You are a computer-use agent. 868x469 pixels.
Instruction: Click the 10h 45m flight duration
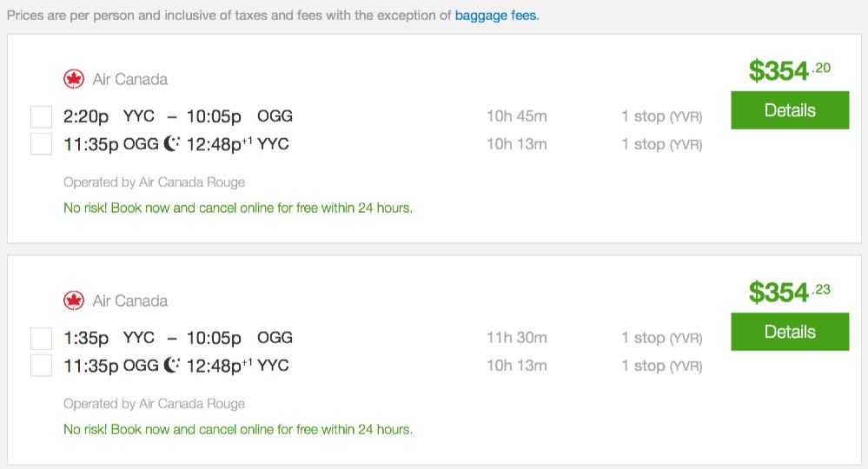tap(516, 116)
